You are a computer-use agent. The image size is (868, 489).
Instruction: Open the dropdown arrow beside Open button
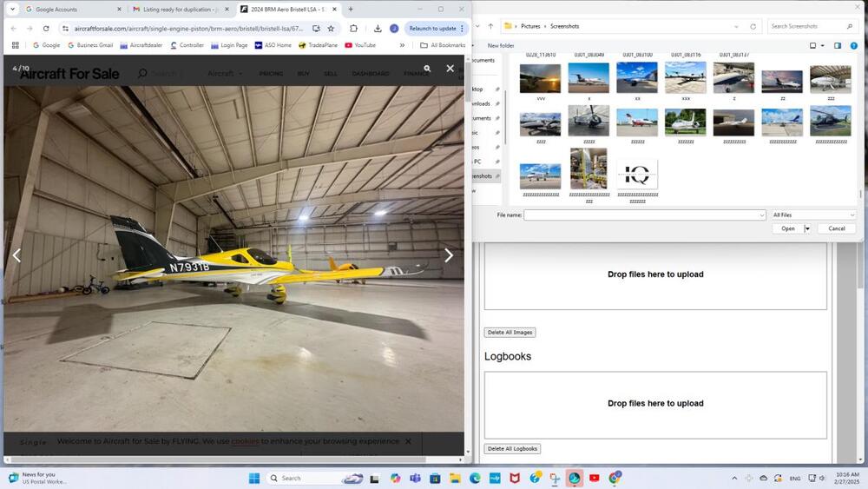click(x=807, y=228)
